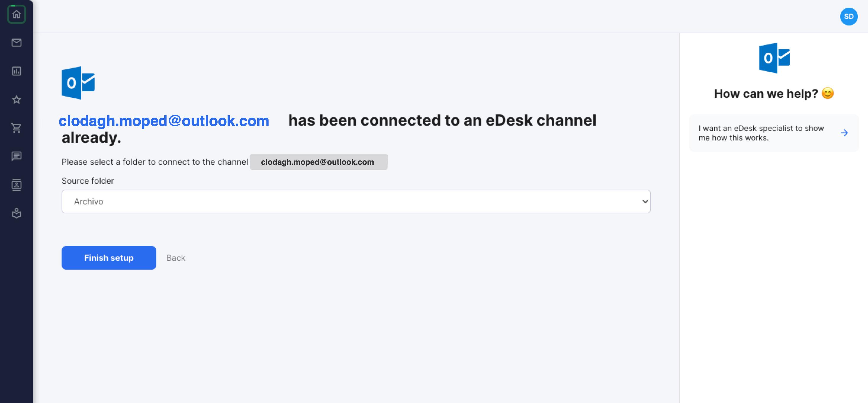Viewport: 868px width, 403px height.
Task: Click the Back link
Action: click(x=176, y=257)
